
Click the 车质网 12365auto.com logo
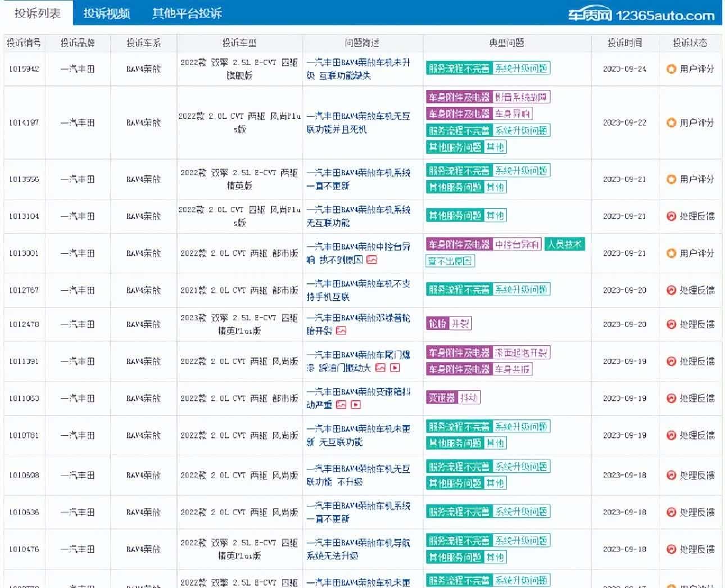[x=641, y=15]
